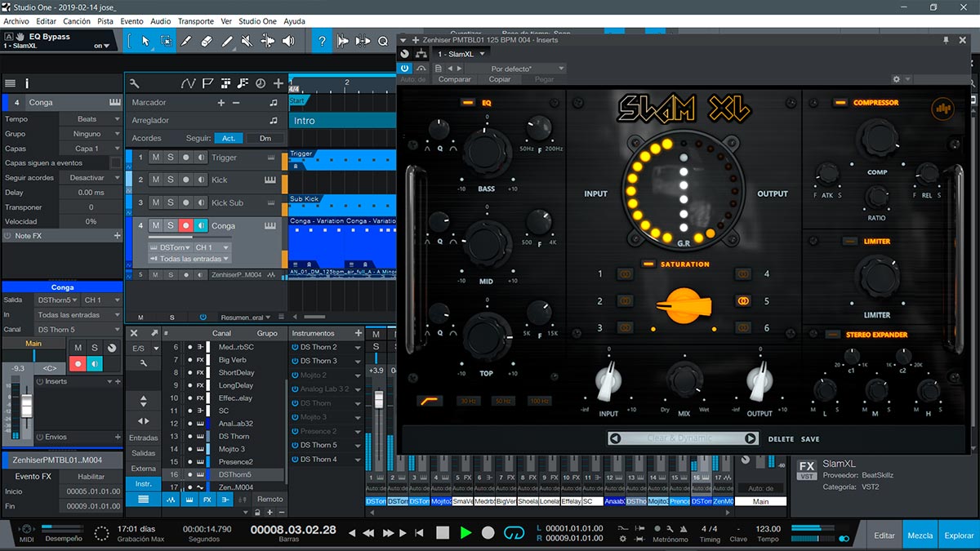980x551 pixels.
Task: Click the SlamXL preset next arrow
Action: click(x=750, y=438)
